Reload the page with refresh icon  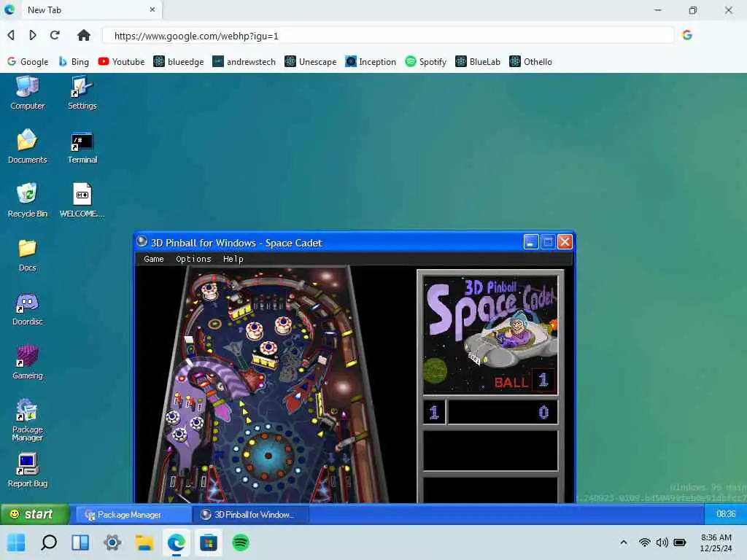pos(55,35)
